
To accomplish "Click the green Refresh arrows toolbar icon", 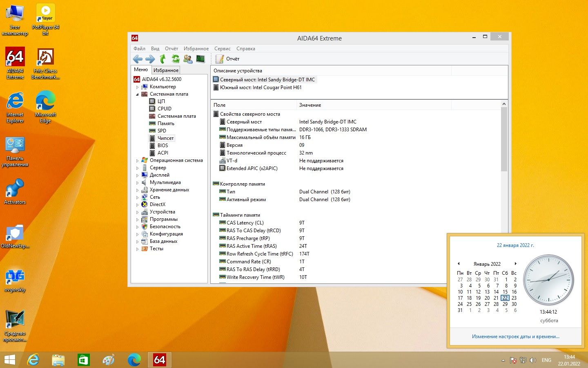I will click(x=176, y=59).
